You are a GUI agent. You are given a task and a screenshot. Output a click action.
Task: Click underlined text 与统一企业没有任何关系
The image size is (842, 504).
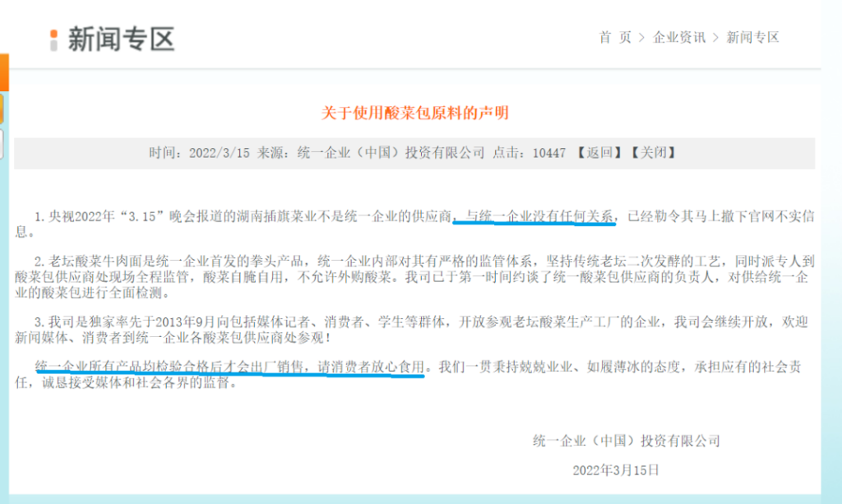tap(539, 216)
